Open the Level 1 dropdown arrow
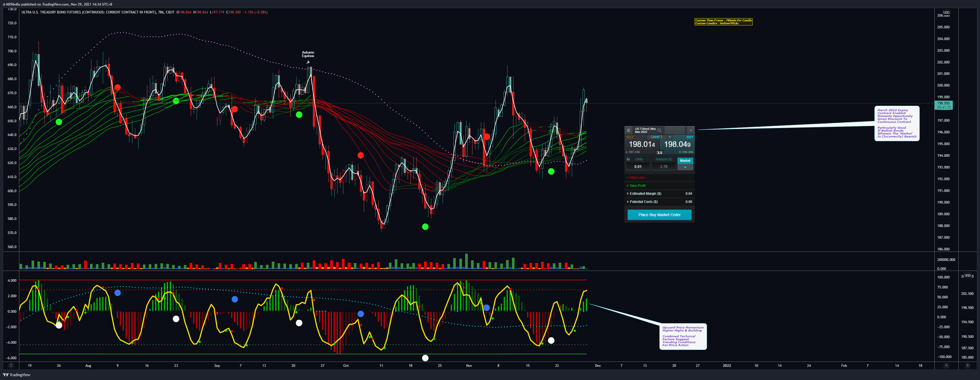 click(x=670, y=137)
